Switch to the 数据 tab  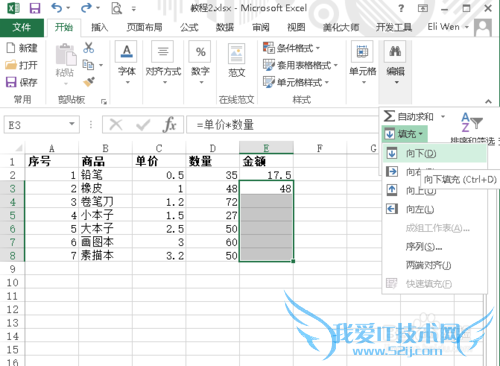click(225, 27)
